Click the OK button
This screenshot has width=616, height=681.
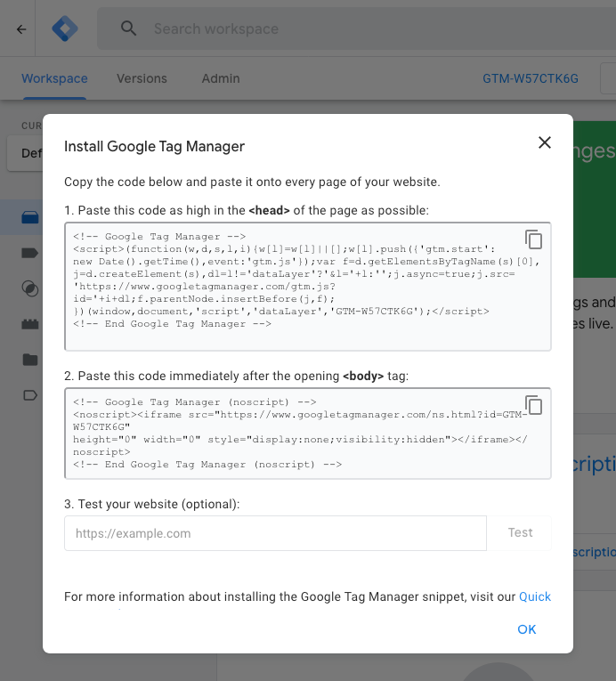pyautogui.click(x=526, y=629)
